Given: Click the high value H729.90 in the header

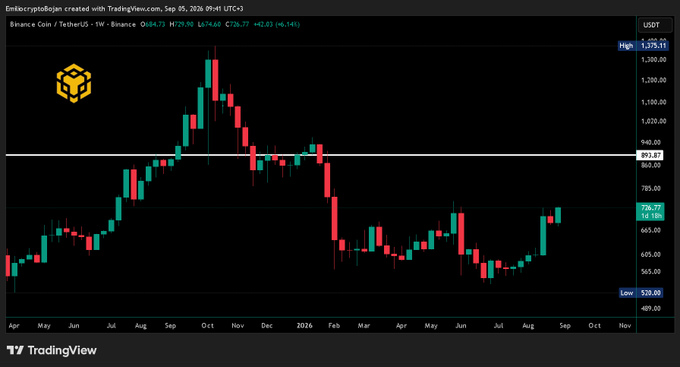Looking at the screenshot, I should click(x=181, y=24).
